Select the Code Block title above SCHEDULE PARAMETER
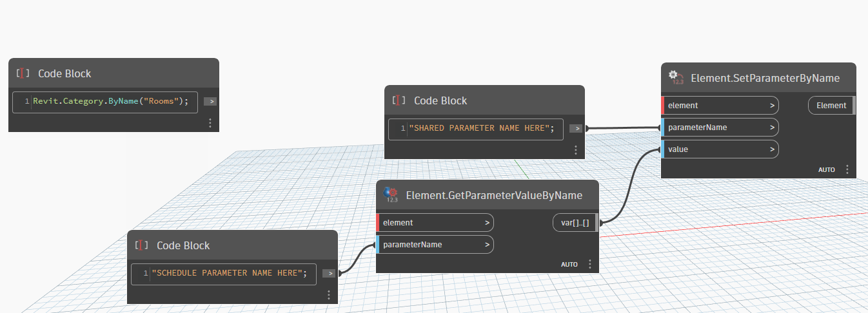 coord(183,245)
